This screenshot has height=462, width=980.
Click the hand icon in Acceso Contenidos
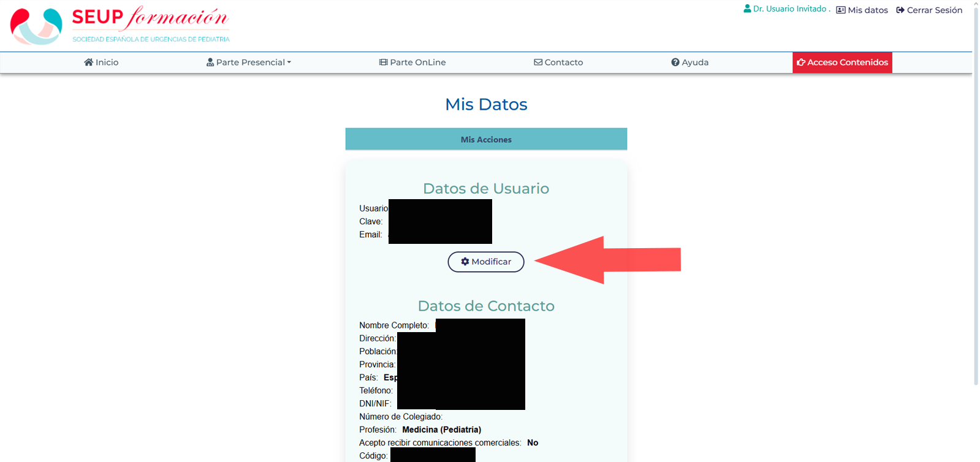[x=801, y=62]
